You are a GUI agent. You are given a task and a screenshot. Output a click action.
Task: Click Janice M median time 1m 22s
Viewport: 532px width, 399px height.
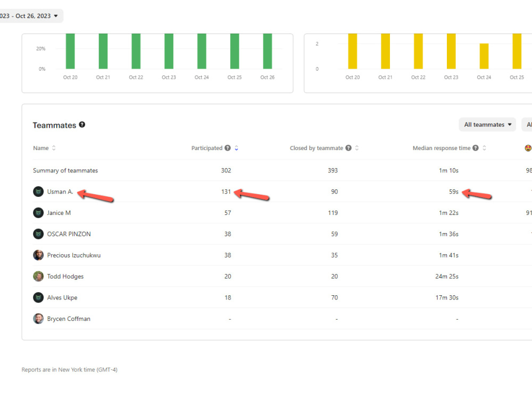pyautogui.click(x=448, y=213)
